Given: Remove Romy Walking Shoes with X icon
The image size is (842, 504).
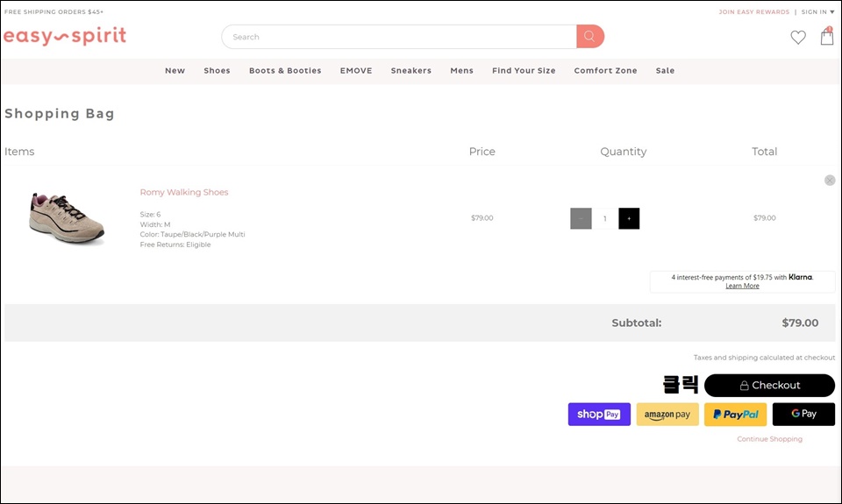Looking at the screenshot, I should (830, 181).
